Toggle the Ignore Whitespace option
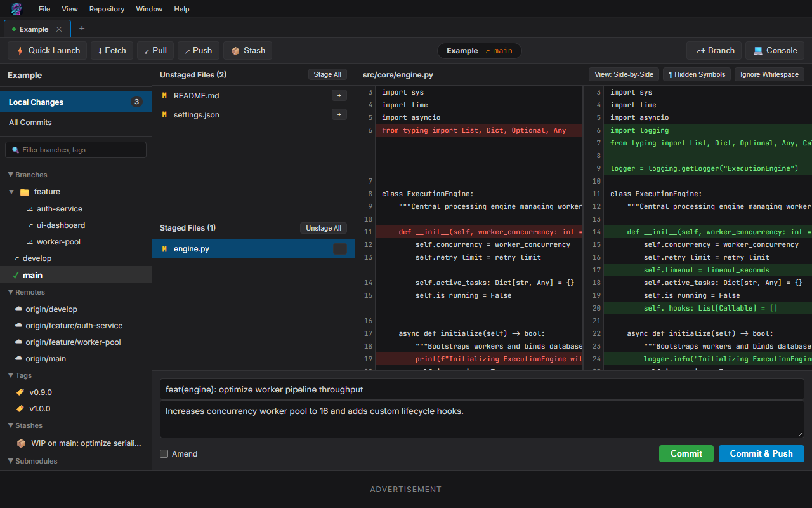This screenshot has width=812, height=508. [769, 75]
